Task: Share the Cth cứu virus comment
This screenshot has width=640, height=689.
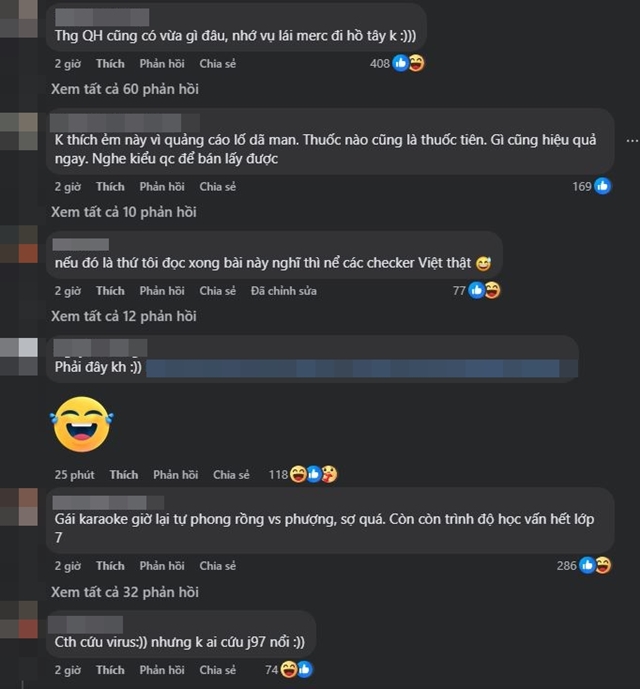Action: pos(218,670)
